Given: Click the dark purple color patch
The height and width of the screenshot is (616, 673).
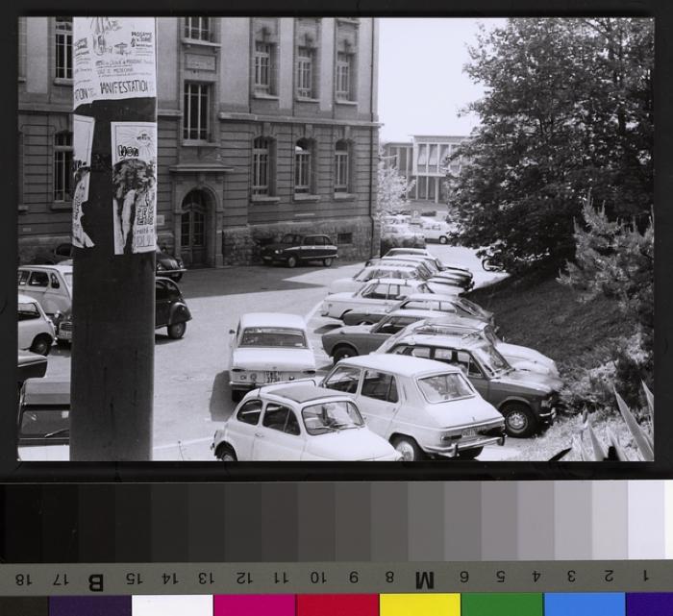Looking at the screenshot, I should (89, 604).
